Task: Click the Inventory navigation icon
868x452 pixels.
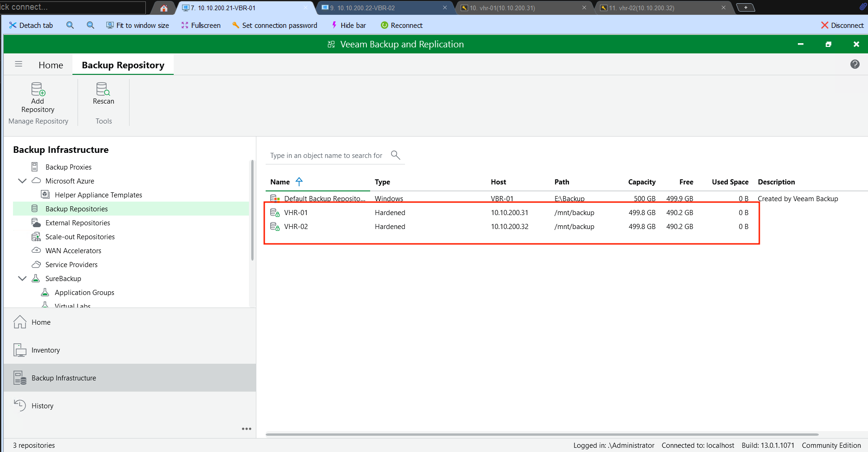Action: (x=20, y=350)
